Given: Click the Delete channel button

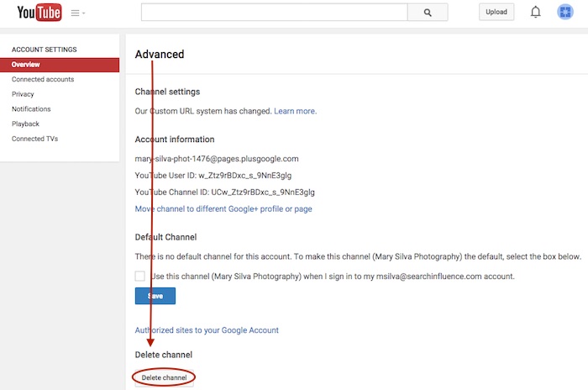Looking at the screenshot, I should 164,378.
